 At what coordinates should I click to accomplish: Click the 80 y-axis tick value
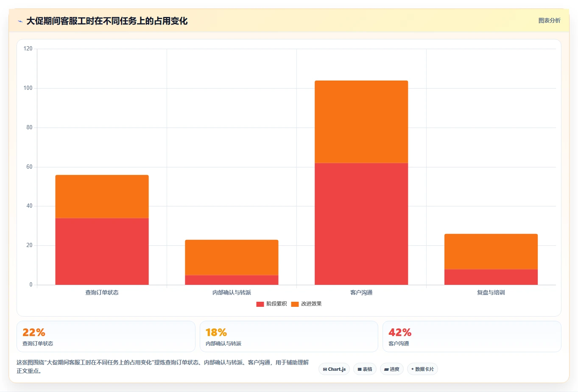click(29, 128)
